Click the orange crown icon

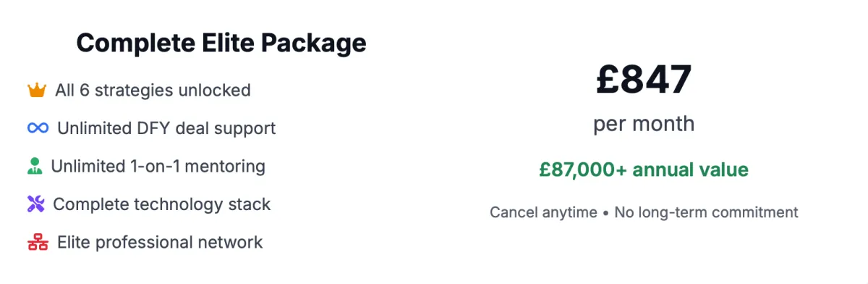[37, 91]
